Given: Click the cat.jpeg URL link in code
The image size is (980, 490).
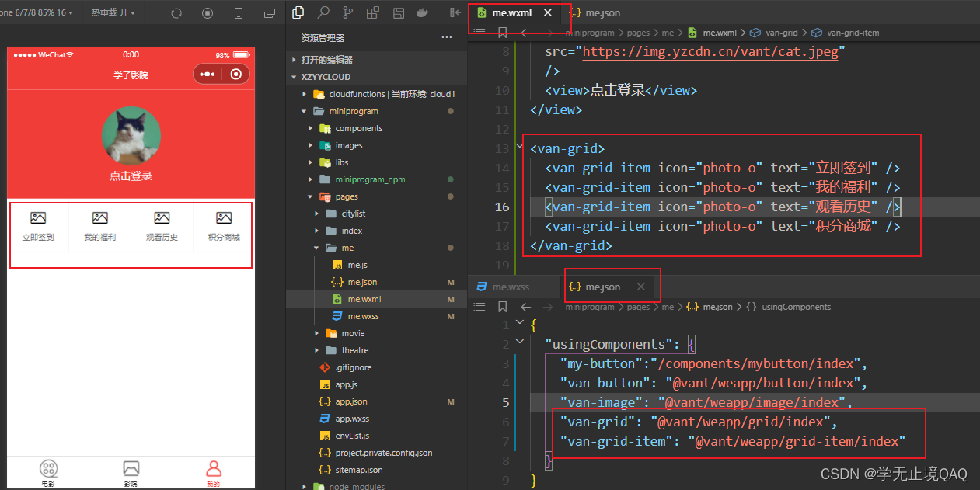Looking at the screenshot, I should 710,51.
